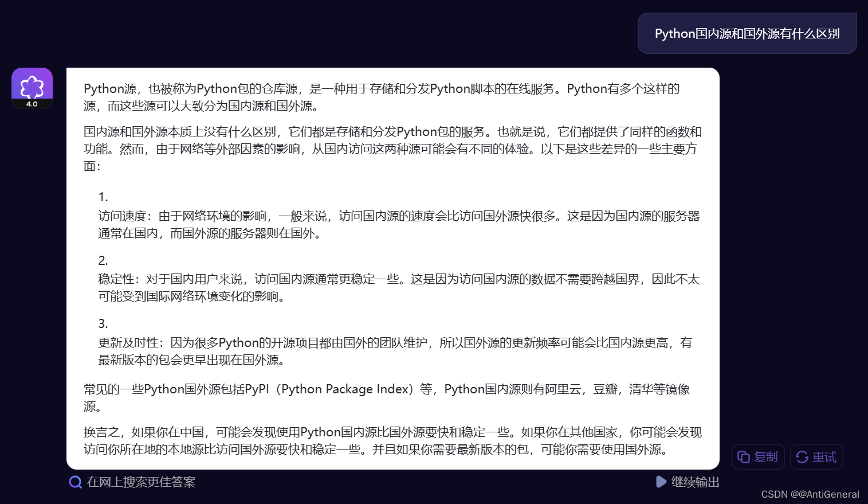The width and height of the screenshot is (868, 504).
Task: Click 继续输出 to continue the output
Action: coord(688,482)
